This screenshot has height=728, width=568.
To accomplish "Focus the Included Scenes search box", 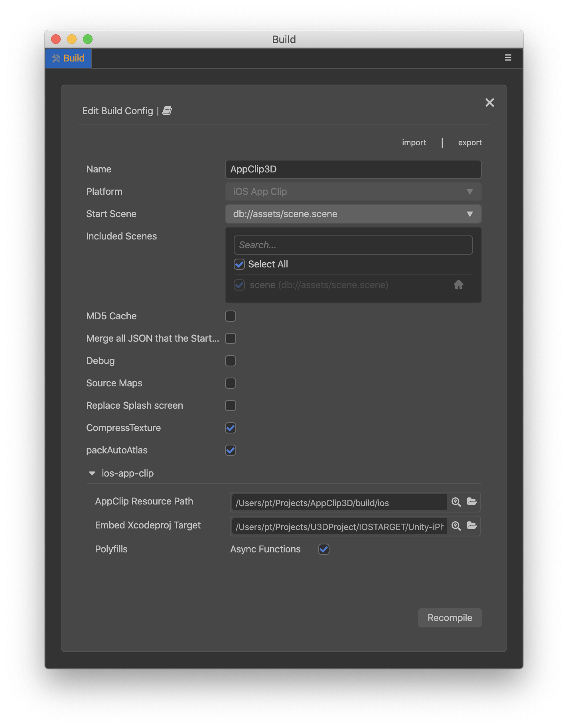I will pos(353,245).
